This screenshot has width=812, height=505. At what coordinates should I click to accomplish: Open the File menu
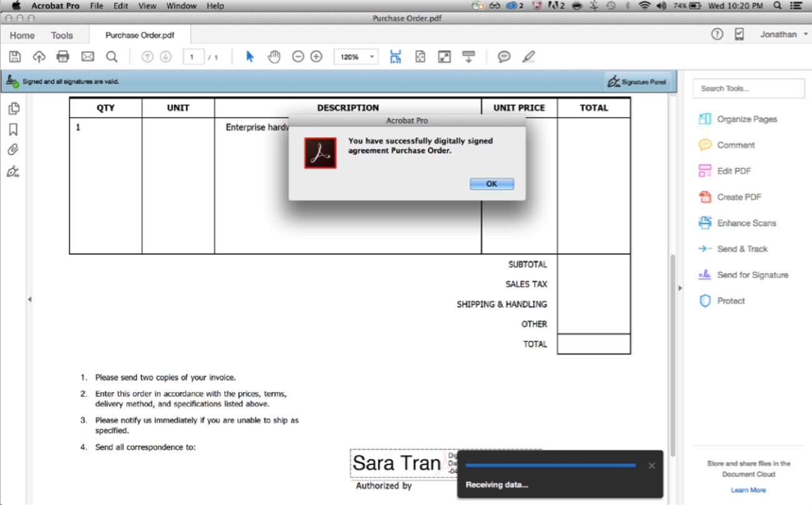pos(96,6)
